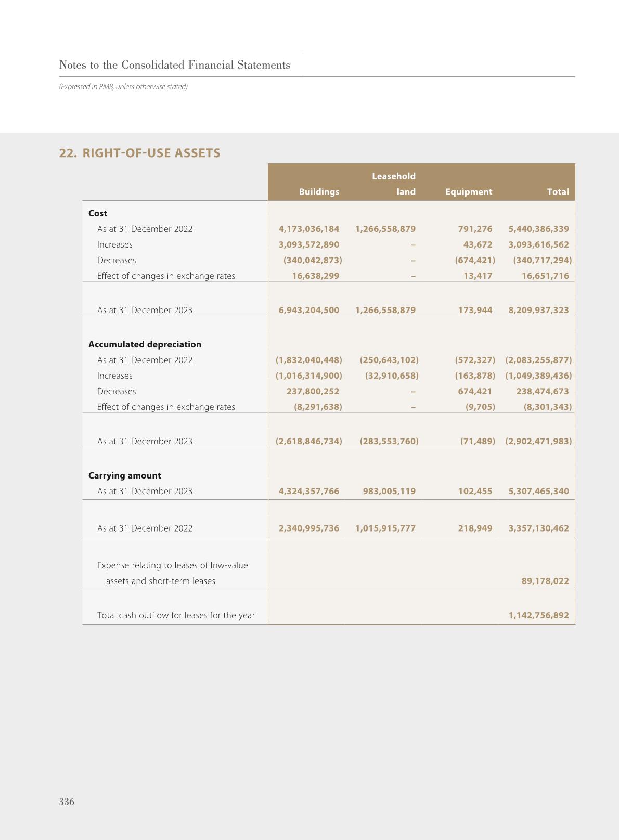Click the bold Cost row label
Viewport: 619px width, 840px height.
click(98, 213)
